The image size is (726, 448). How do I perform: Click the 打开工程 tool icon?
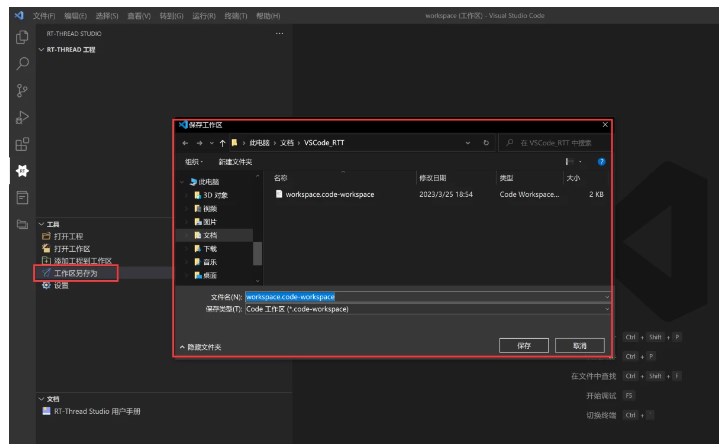tap(46, 236)
